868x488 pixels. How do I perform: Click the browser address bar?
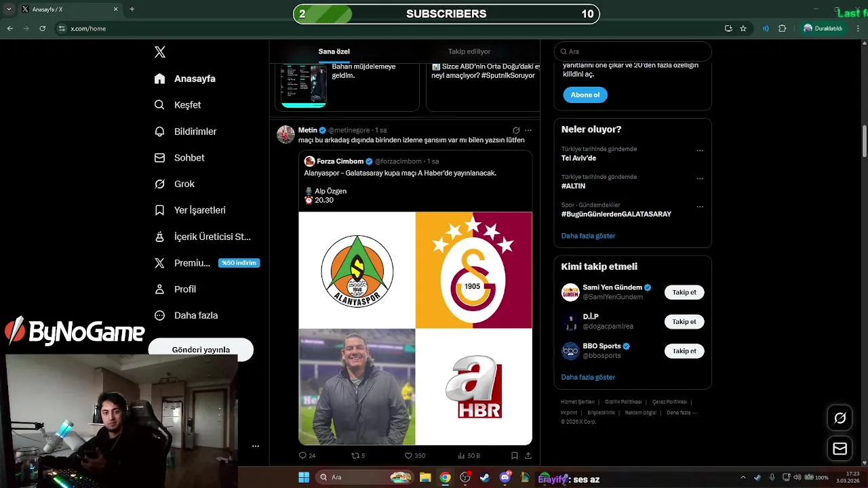pyautogui.click(x=387, y=28)
